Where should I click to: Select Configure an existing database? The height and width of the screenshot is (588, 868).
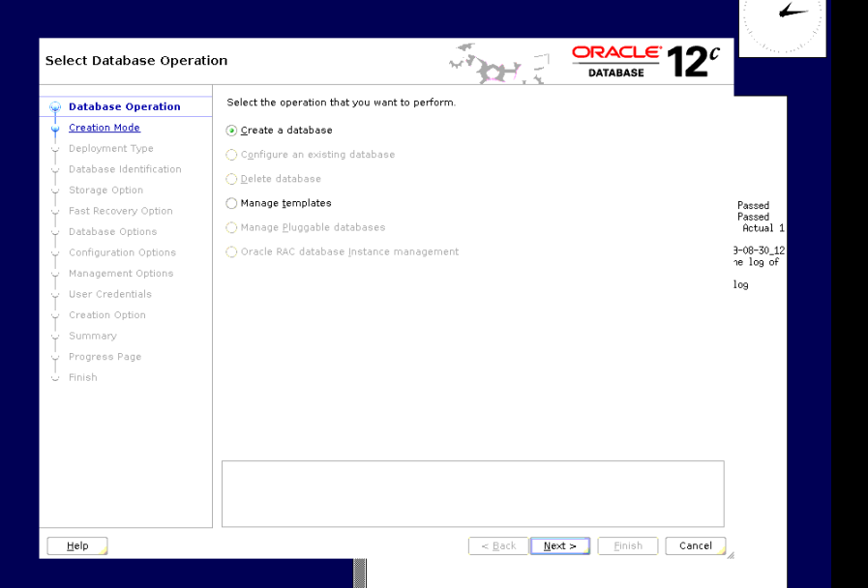pyautogui.click(x=231, y=154)
